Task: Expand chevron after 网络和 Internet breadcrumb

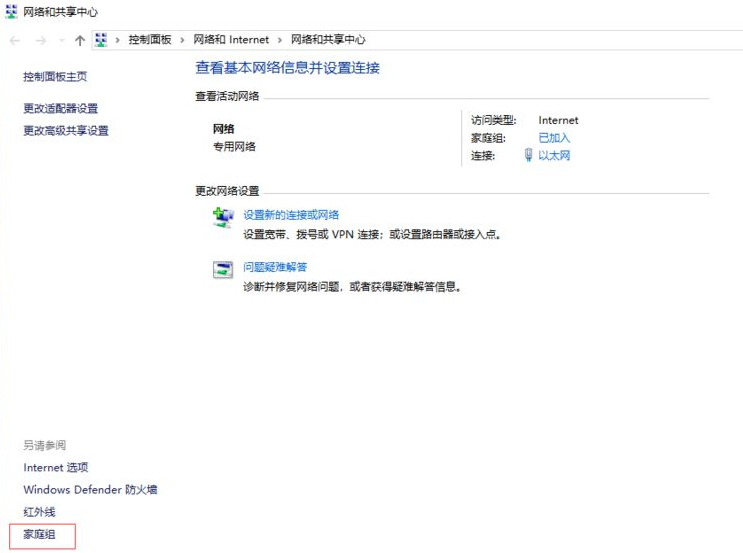Action: pos(280,40)
